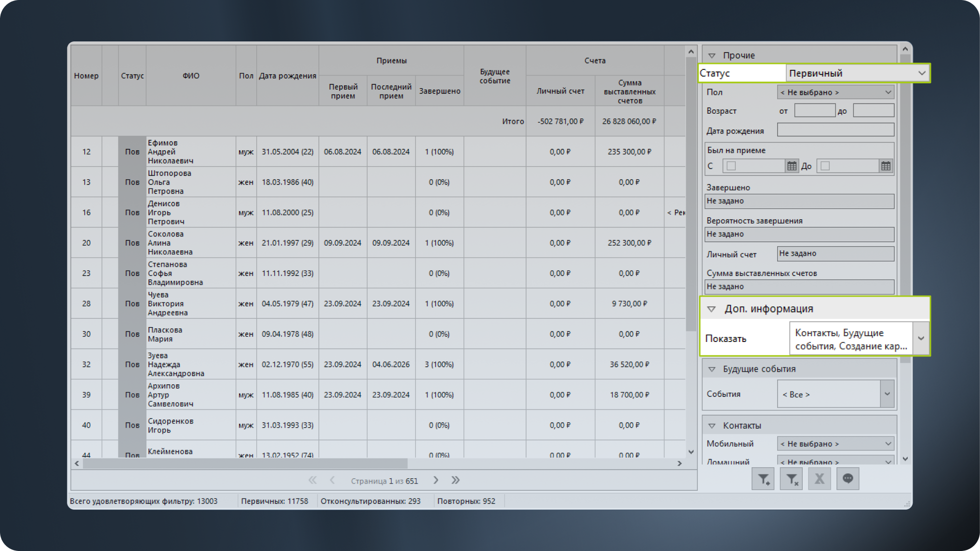Open calendar picker for date 'До'
This screenshot has height=551, width=980.
coord(886,166)
